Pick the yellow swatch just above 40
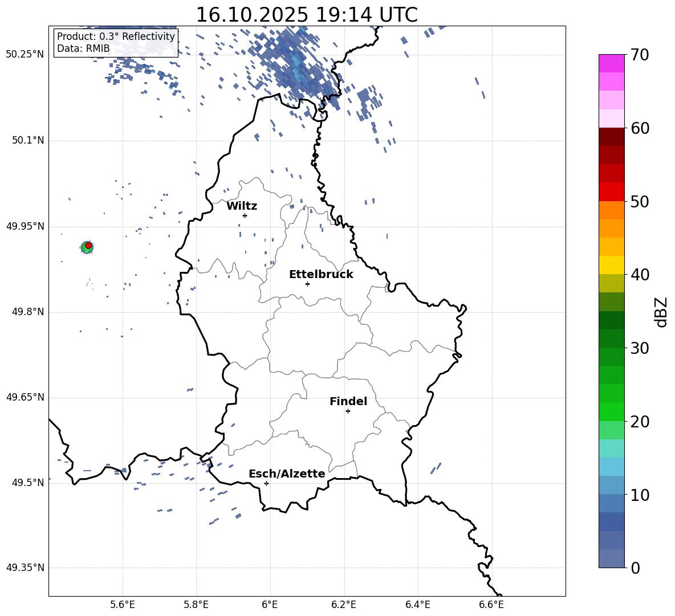Viewport: 675px width, 616px height. click(612, 265)
